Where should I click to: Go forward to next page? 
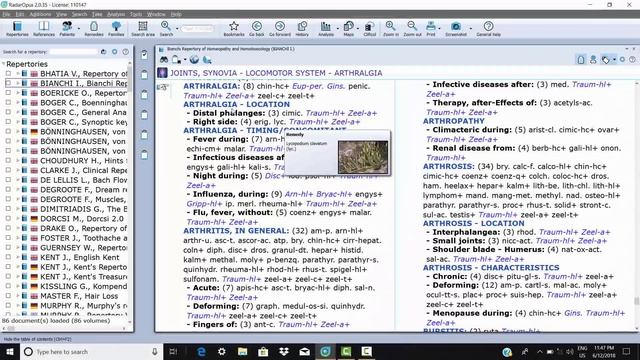280,29
